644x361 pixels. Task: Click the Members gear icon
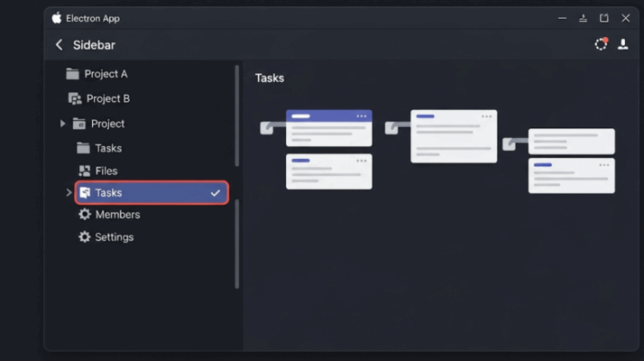(85, 214)
